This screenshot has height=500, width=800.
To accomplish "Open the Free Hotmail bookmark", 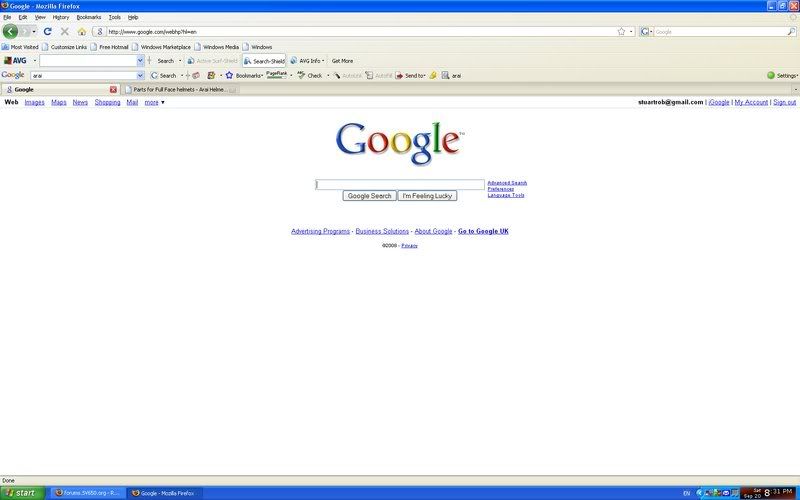I will (109, 47).
